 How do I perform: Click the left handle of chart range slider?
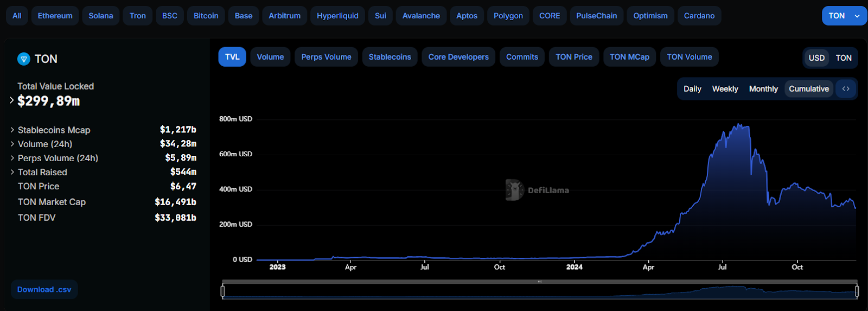click(222, 291)
